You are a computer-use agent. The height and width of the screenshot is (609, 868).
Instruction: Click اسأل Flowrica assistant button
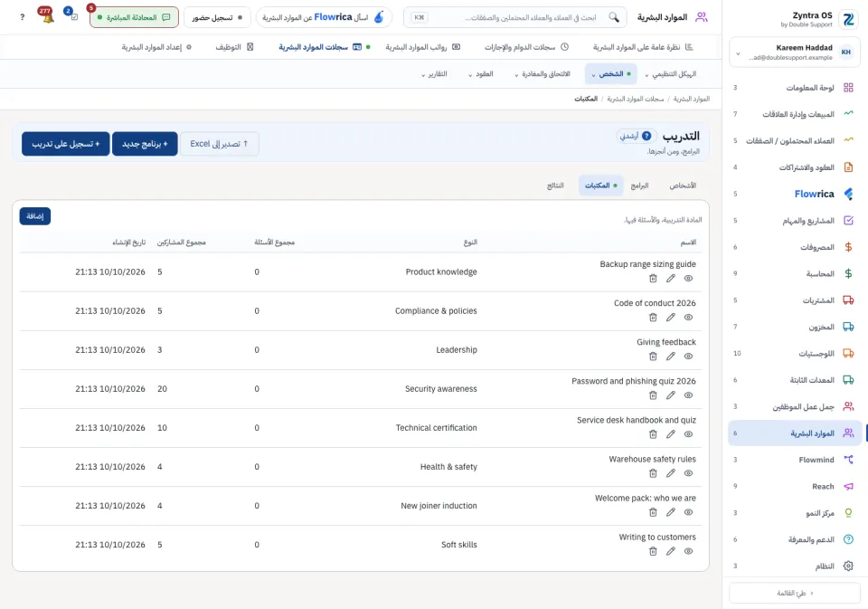[324, 17]
